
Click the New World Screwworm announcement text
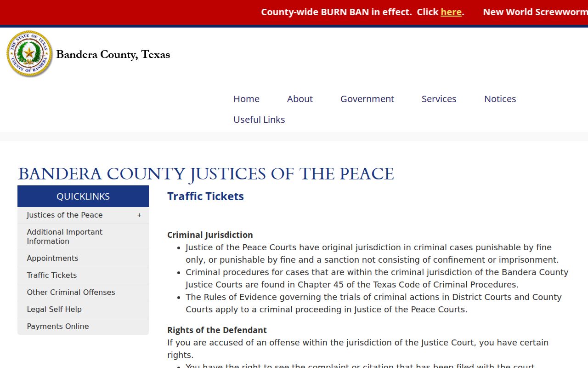535,12
